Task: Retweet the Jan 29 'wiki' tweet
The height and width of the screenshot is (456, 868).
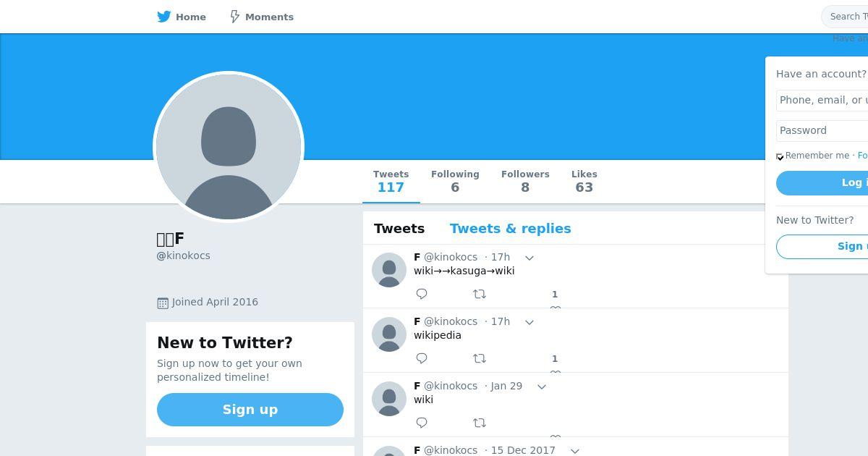Action: point(479,423)
